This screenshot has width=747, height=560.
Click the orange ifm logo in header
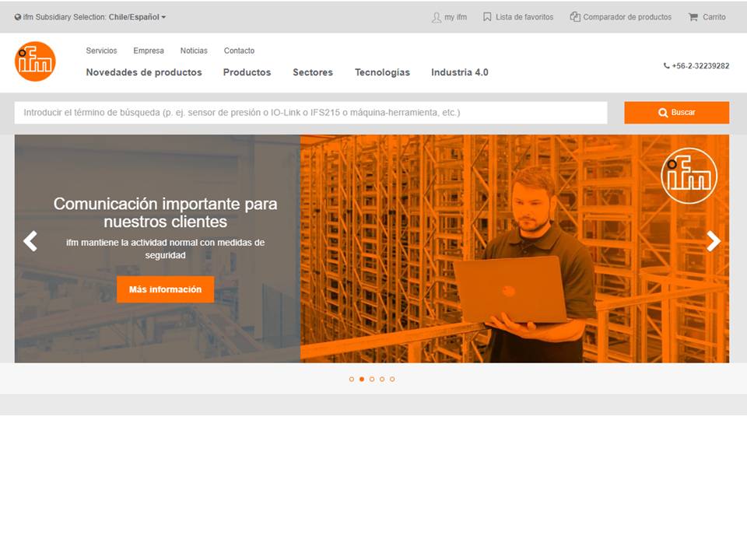tap(35, 61)
